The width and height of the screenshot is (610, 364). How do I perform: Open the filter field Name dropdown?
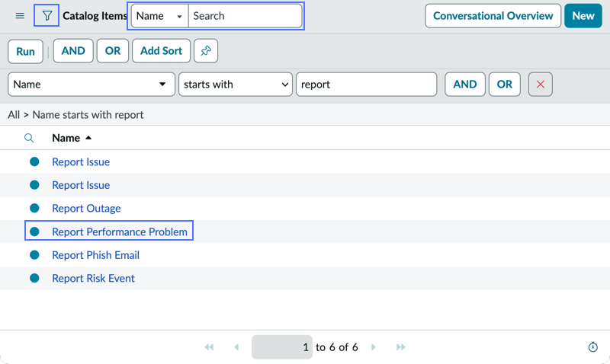91,85
